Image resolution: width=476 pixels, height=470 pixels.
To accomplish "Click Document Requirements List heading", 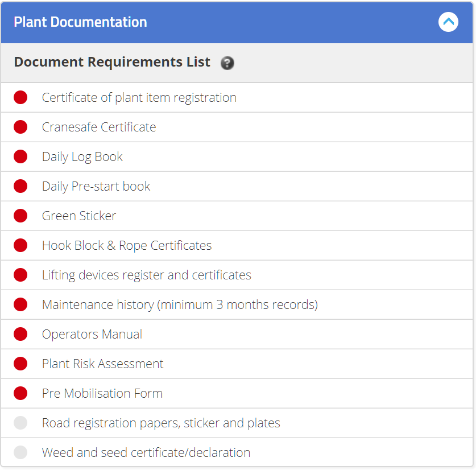I will coord(112,62).
